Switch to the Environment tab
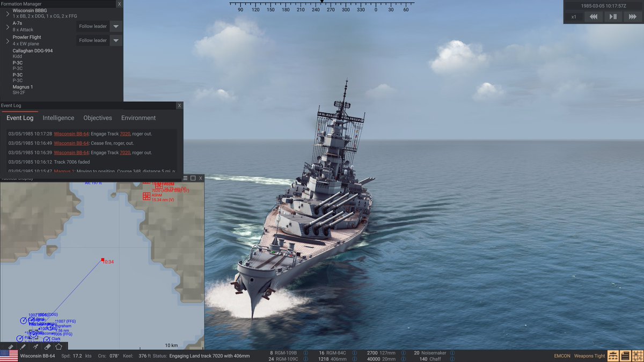This screenshot has width=644, height=362. pos(138,117)
